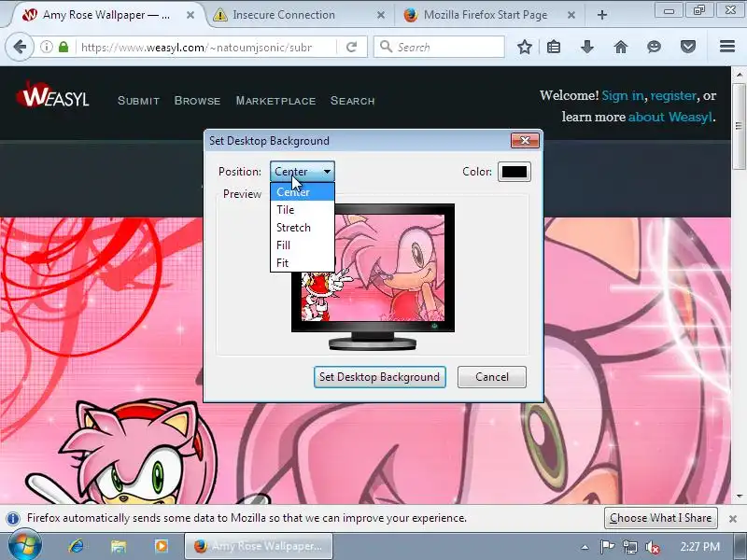Image resolution: width=747 pixels, height=560 pixels.
Task: Open a new tab with plus button
Action: click(602, 15)
